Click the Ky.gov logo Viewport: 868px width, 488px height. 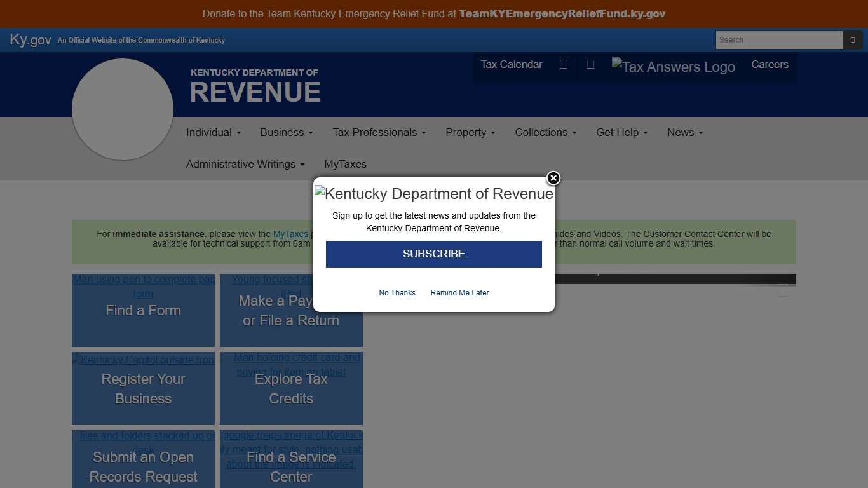29,39
